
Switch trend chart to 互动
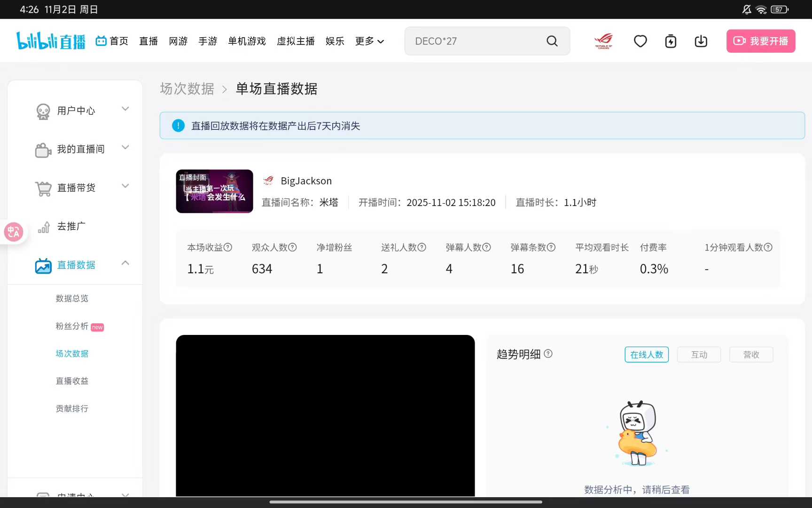coord(699,355)
